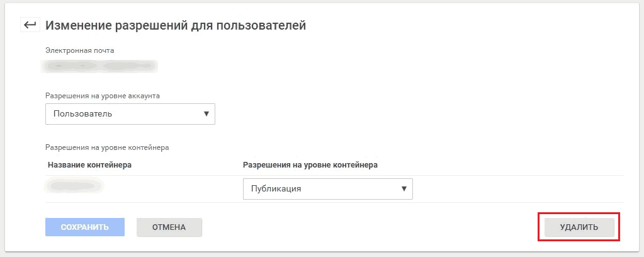Click the arrow of the Публикация dropdown
Screen dimensions: 644x257
[404, 188]
